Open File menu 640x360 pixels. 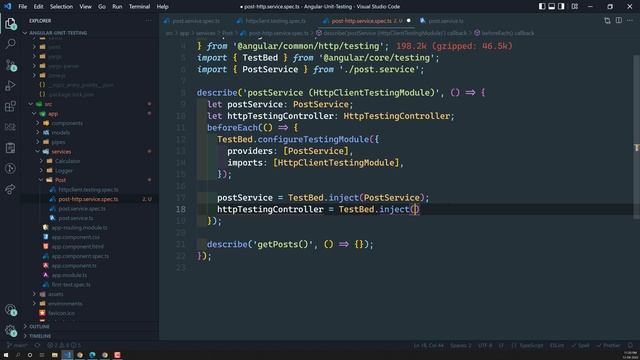click(23, 7)
